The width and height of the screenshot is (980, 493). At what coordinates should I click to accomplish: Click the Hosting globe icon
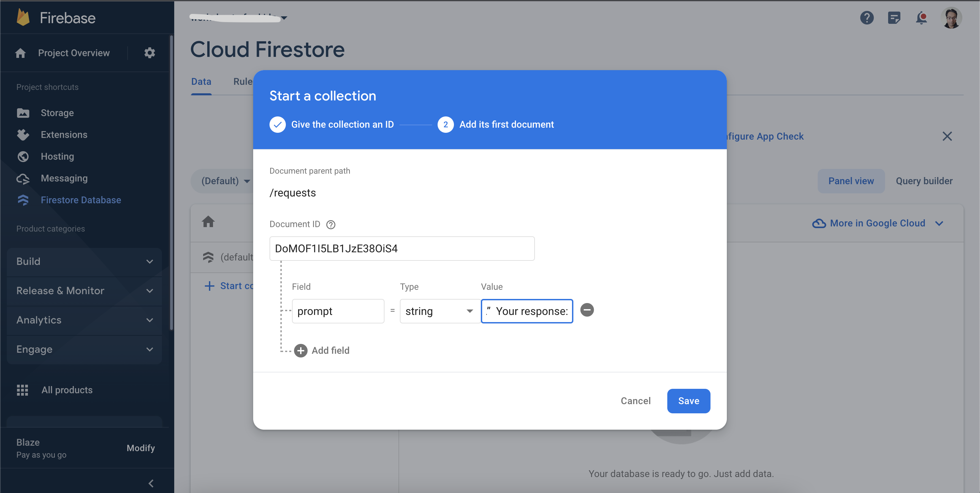coord(23,157)
